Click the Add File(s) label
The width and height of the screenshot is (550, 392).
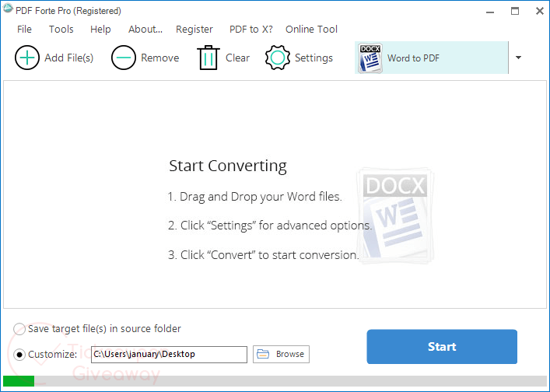click(68, 58)
